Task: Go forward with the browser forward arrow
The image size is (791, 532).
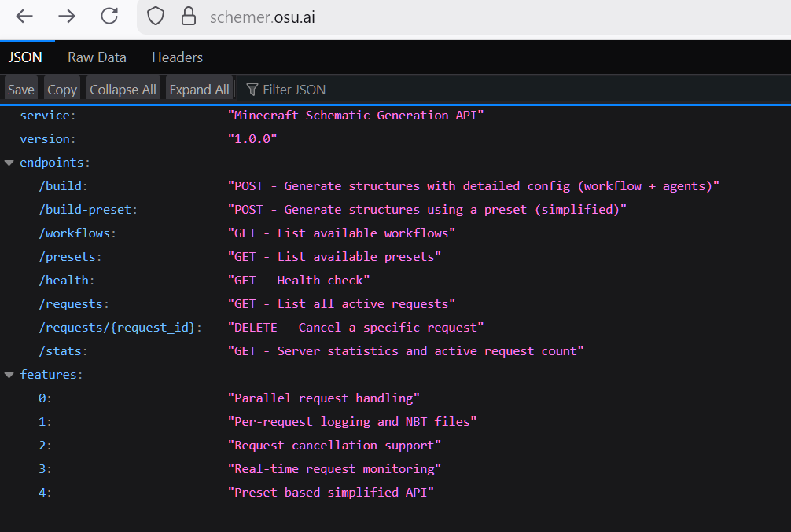Action: coord(67,17)
